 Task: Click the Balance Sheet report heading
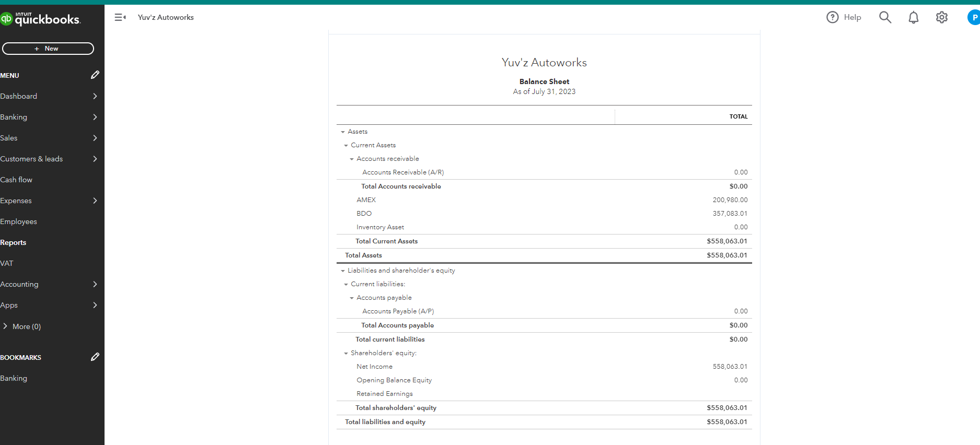(x=544, y=81)
